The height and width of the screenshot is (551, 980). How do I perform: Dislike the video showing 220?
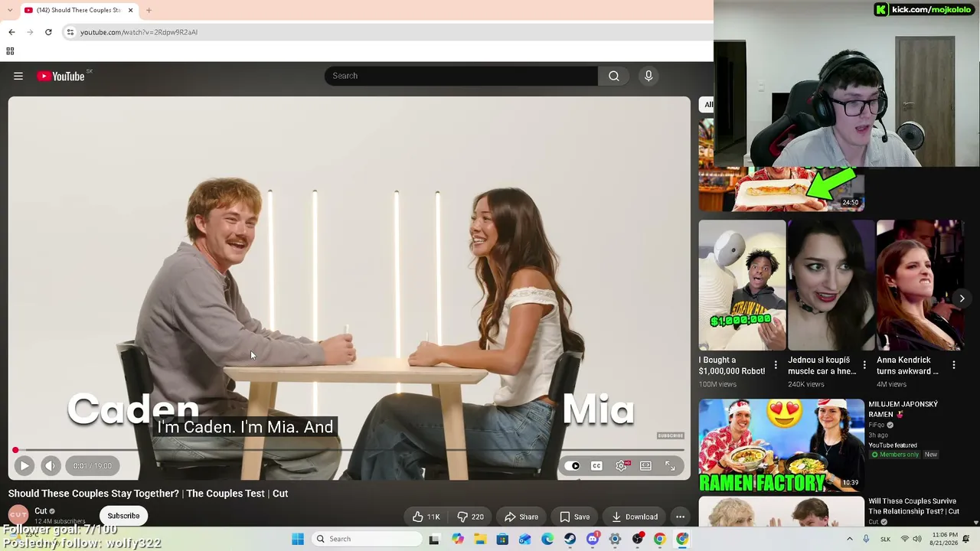[x=470, y=517]
